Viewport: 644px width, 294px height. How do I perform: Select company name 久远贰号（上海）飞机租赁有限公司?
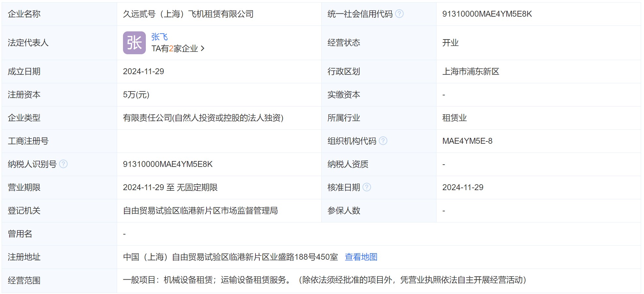[x=188, y=14]
